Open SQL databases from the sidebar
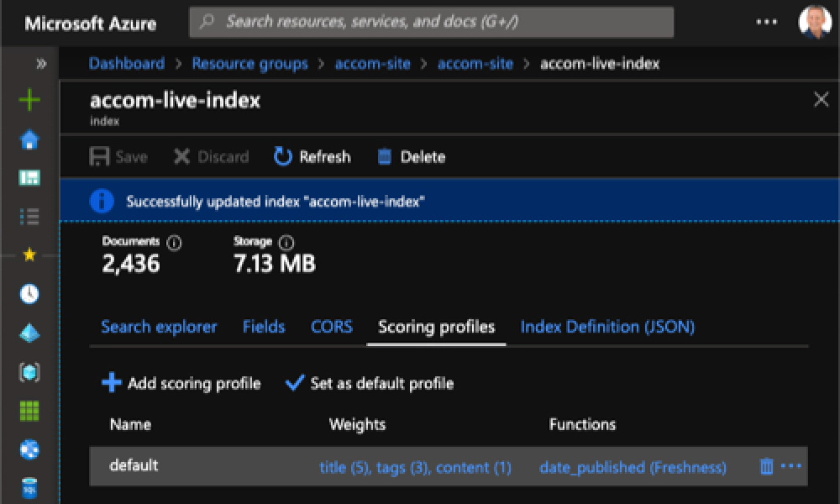Viewport: 840px width, 504px height. click(x=29, y=487)
